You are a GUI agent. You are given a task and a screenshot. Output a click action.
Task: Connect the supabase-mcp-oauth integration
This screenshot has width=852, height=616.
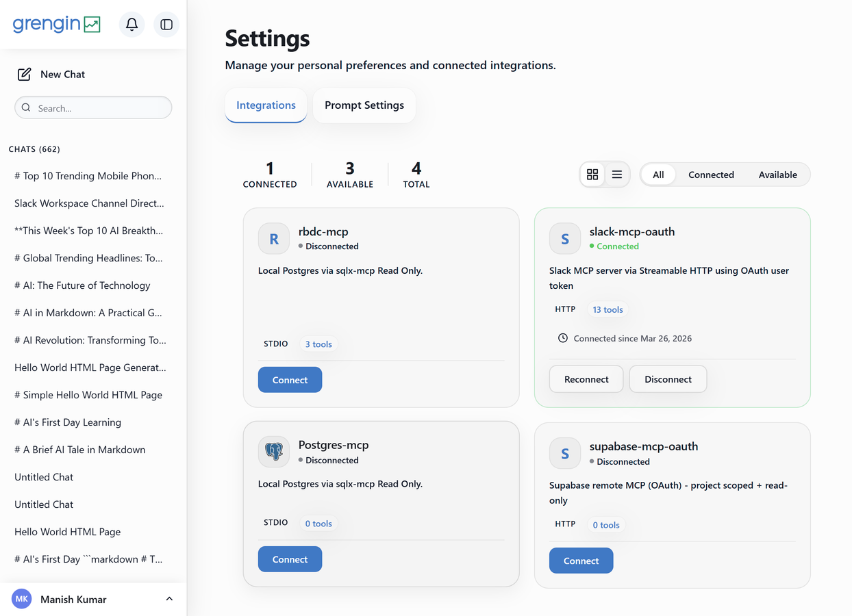[581, 561]
